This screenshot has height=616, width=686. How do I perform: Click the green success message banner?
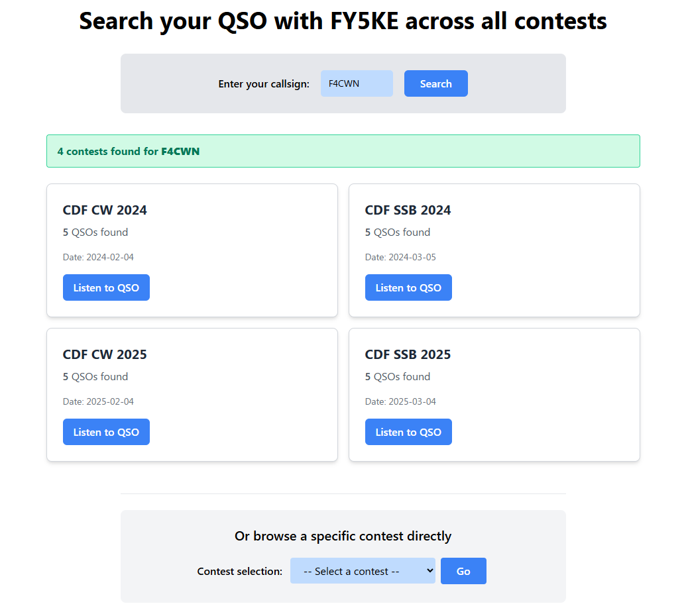tap(343, 151)
